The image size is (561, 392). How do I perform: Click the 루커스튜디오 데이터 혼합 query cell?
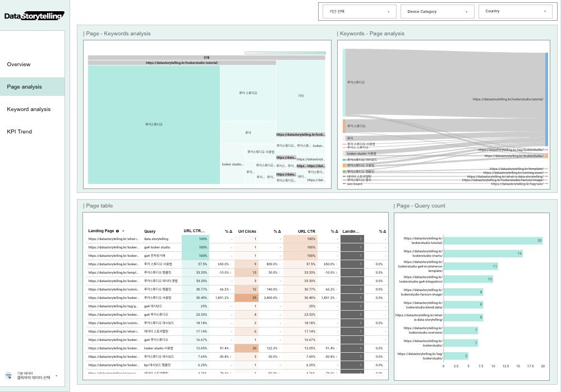click(160, 281)
